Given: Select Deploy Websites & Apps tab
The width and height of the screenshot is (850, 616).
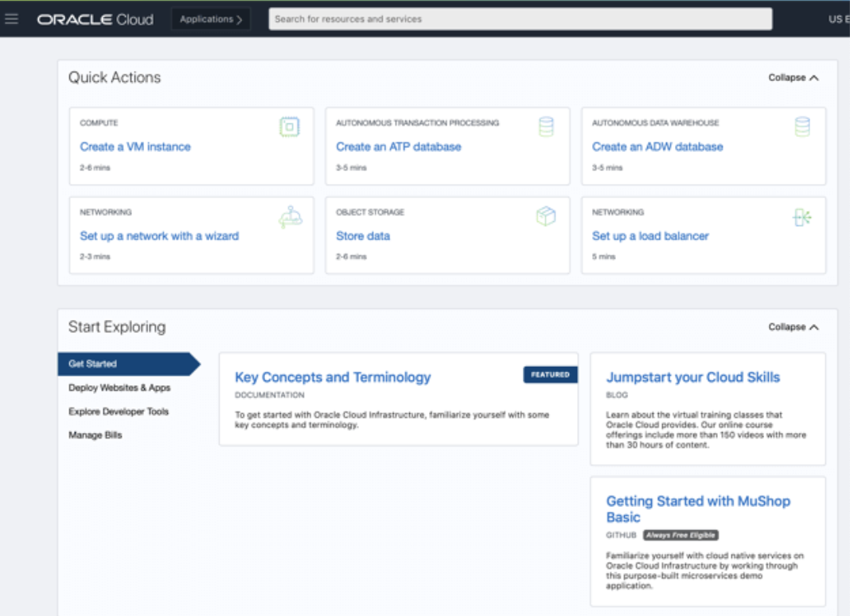Looking at the screenshot, I should click(119, 388).
